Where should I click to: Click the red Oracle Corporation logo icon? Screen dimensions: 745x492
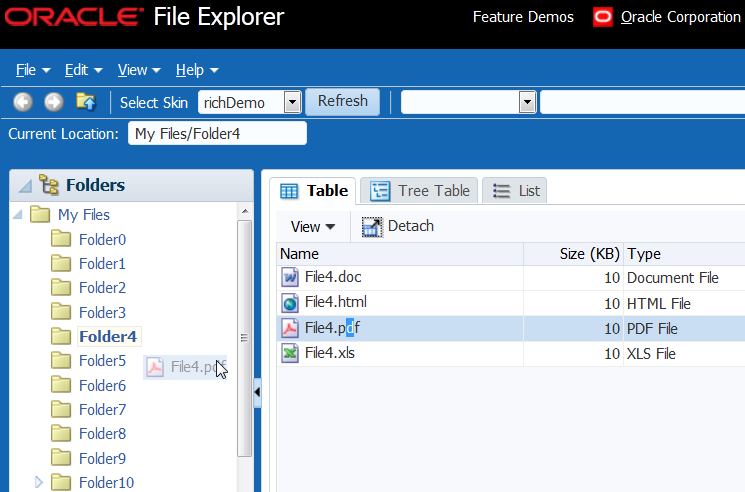pyautogui.click(x=603, y=17)
